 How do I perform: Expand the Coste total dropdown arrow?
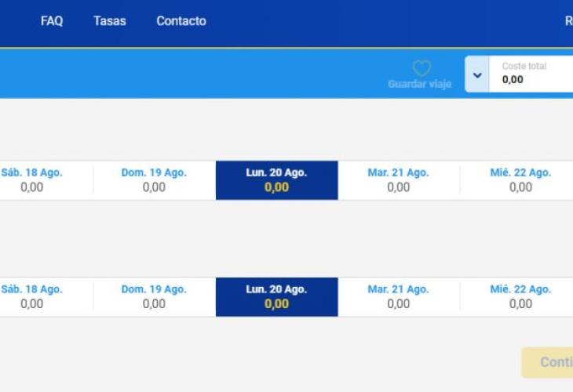click(477, 75)
